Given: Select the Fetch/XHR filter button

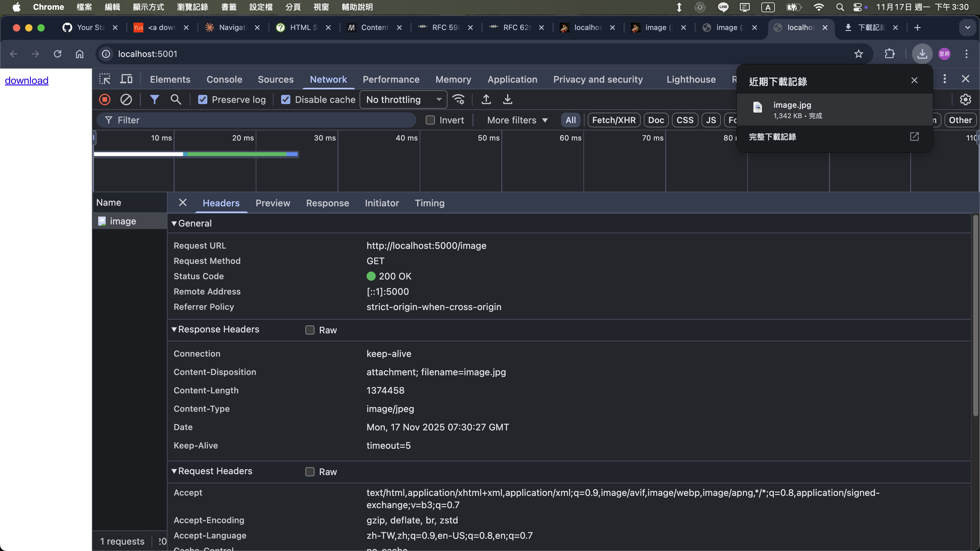Looking at the screenshot, I should [614, 120].
